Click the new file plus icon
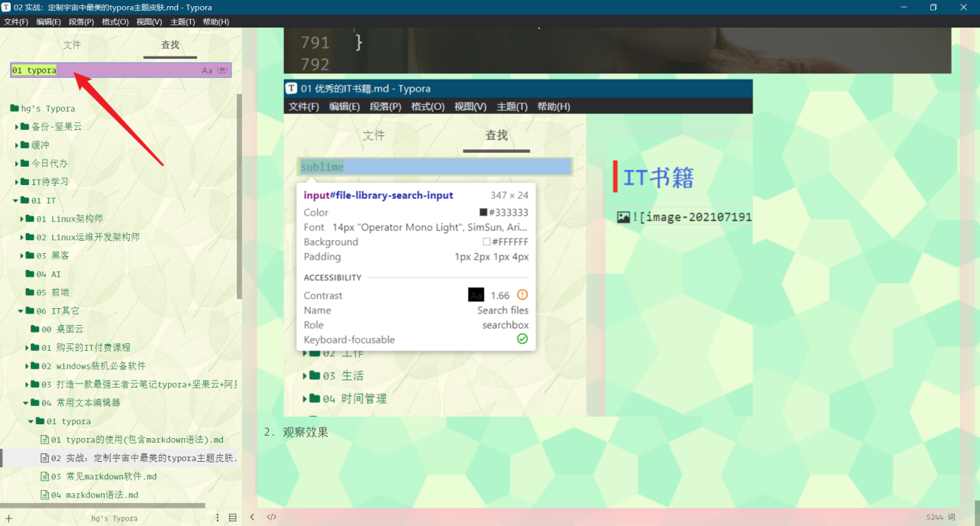The width and height of the screenshot is (980, 526). pyautogui.click(x=8, y=518)
